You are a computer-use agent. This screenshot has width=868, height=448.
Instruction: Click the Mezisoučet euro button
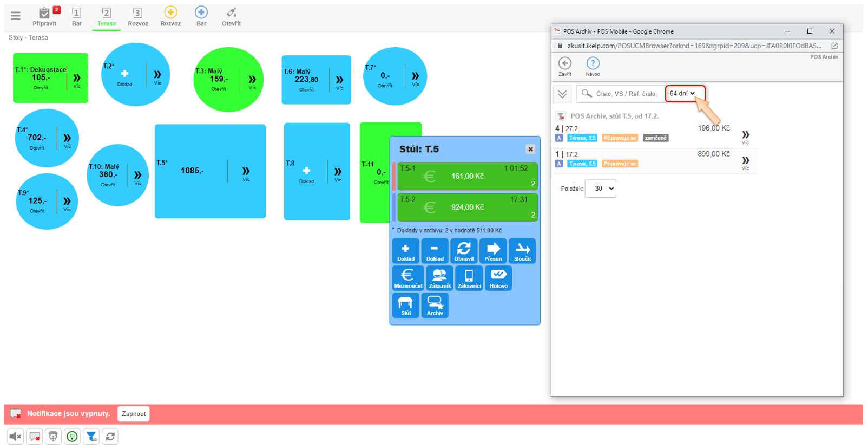[x=408, y=278]
